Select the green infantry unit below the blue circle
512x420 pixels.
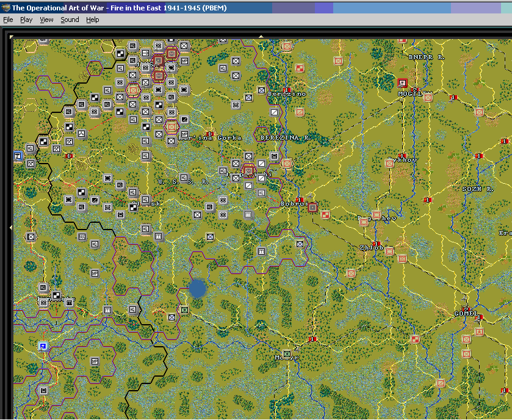pyautogui.click(x=185, y=310)
